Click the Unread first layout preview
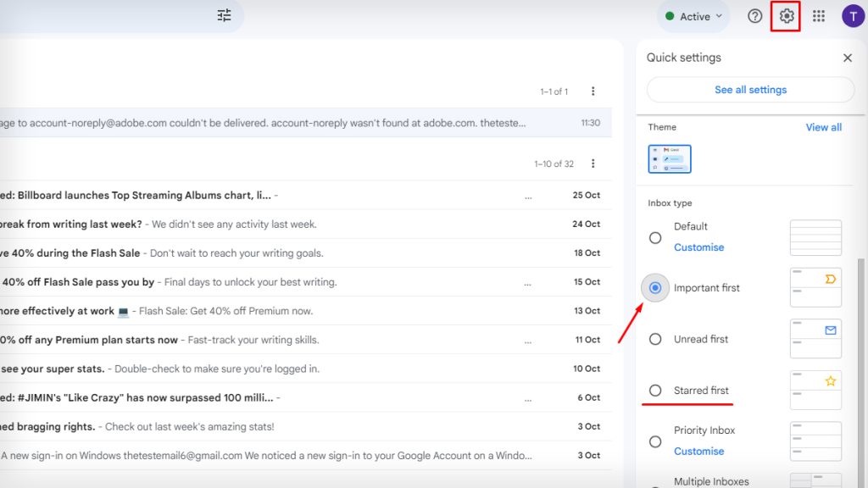 815,338
